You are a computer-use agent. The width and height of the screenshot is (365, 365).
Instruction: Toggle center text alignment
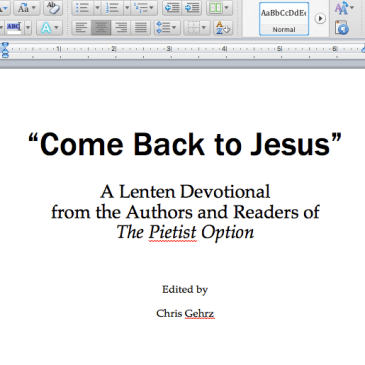101,27
